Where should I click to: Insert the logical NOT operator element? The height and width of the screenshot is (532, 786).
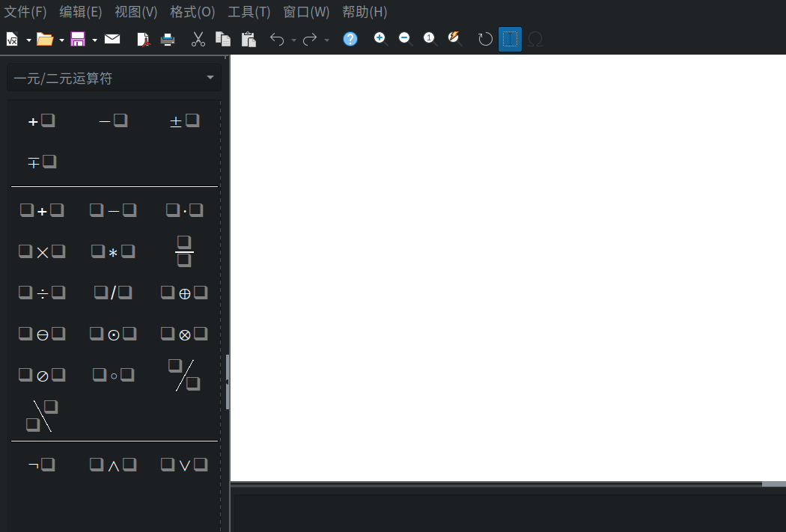pos(42,464)
